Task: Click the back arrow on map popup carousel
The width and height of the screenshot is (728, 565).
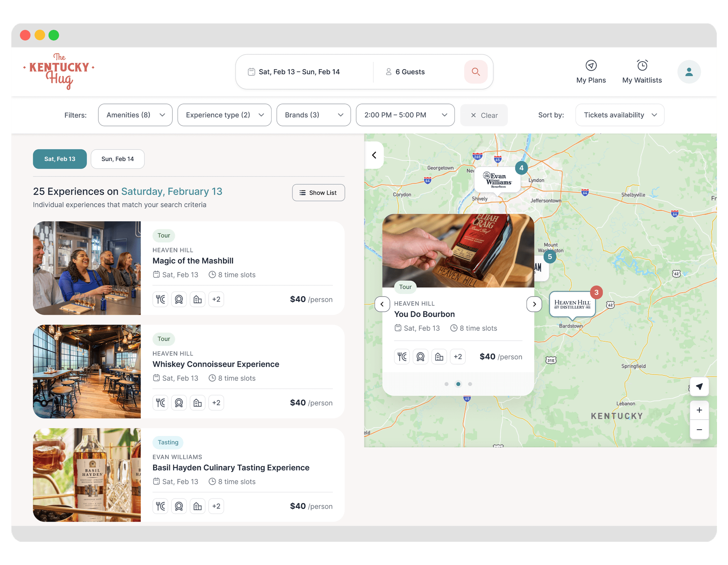Action: (382, 304)
